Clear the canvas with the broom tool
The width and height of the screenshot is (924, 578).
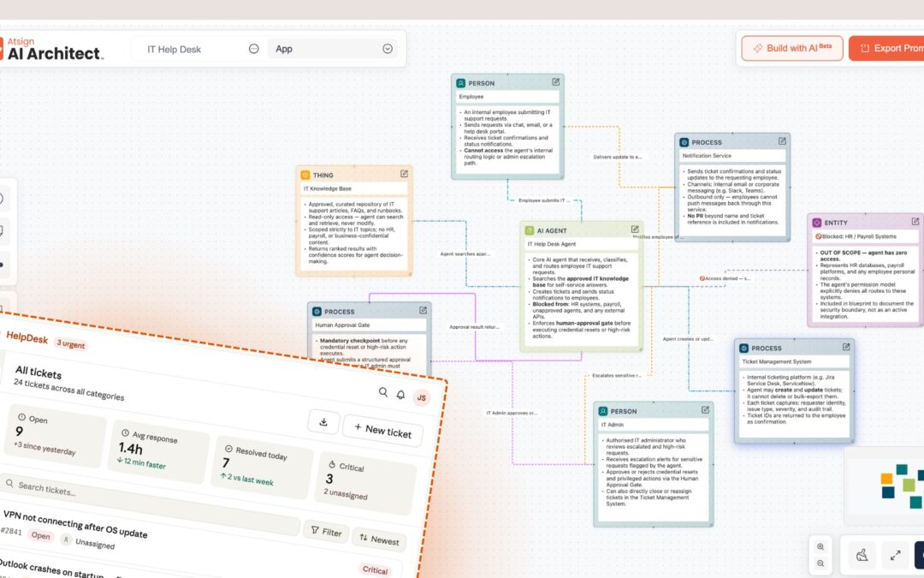862,555
